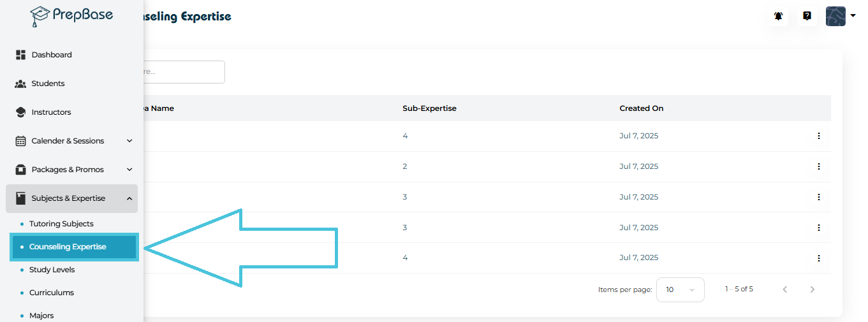The width and height of the screenshot is (868, 322).
Task: Click the Students group icon
Action: (x=20, y=84)
